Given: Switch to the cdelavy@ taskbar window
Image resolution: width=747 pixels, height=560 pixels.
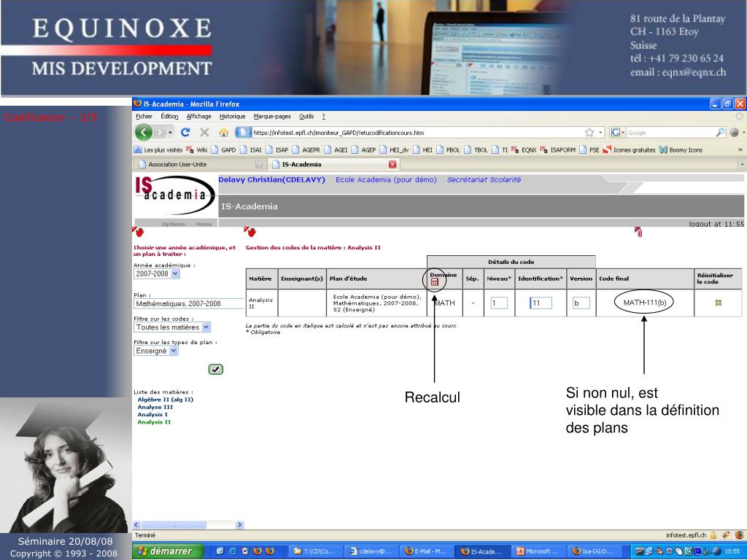Looking at the screenshot, I should (x=371, y=551).
